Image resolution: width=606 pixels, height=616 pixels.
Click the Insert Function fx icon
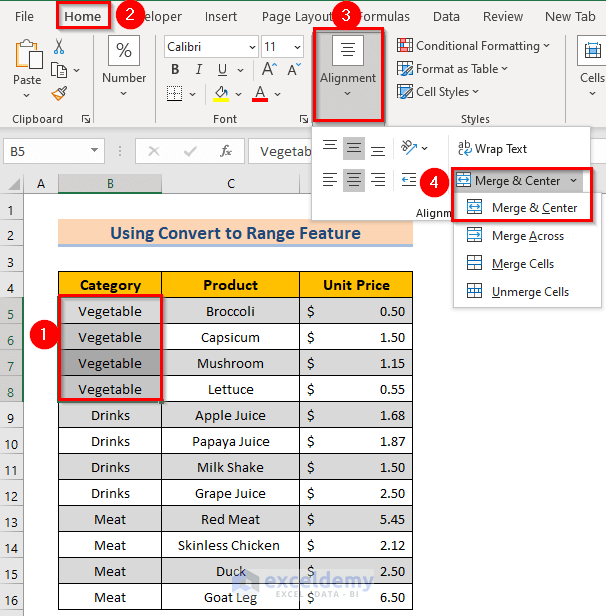click(x=225, y=151)
